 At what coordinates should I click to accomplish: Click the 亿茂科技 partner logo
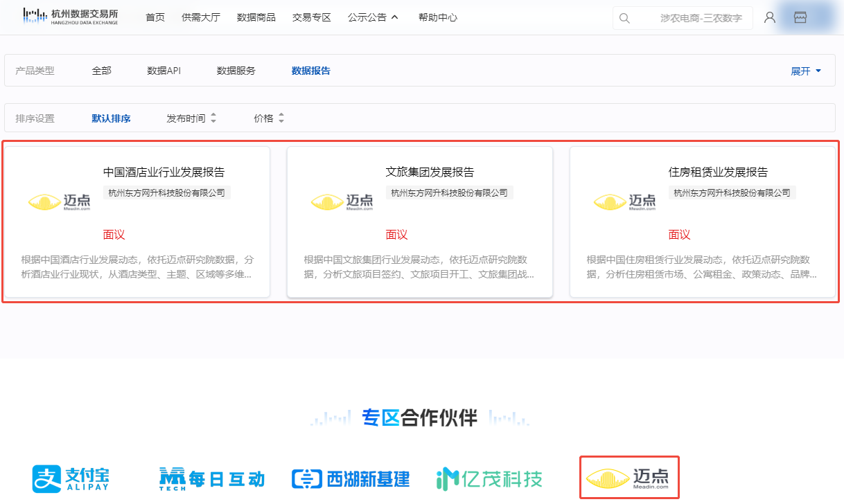pyautogui.click(x=488, y=478)
